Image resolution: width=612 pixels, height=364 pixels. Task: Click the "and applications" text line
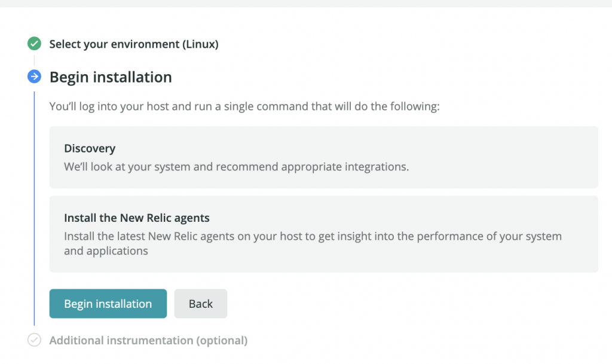pyautogui.click(x=106, y=251)
